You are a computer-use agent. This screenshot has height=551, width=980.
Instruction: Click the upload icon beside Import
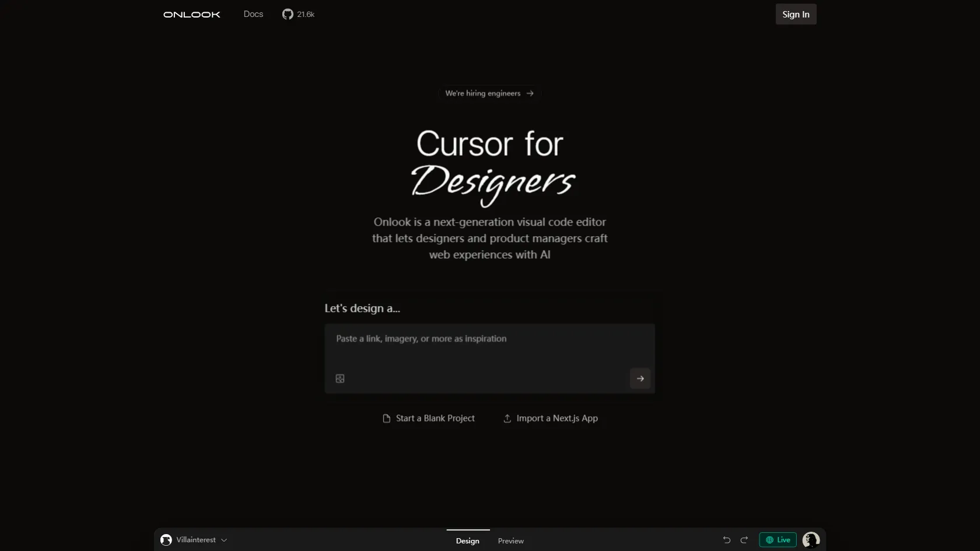pyautogui.click(x=508, y=419)
